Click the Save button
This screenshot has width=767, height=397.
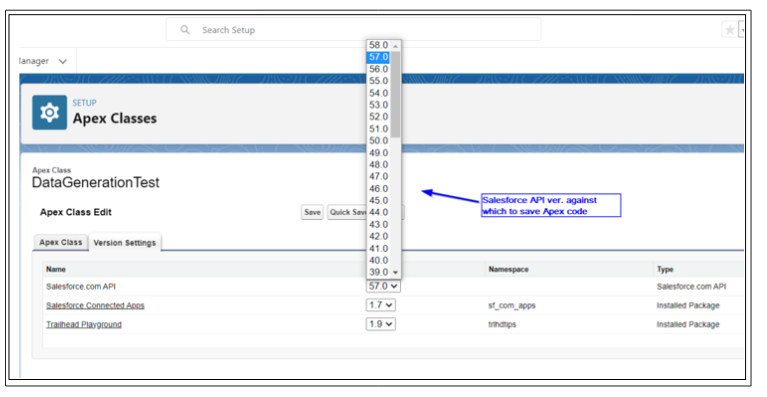(x=312, y=212)
